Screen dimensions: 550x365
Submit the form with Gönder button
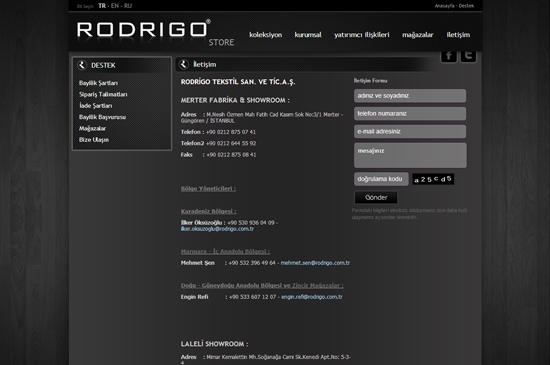tap(376, 197)
